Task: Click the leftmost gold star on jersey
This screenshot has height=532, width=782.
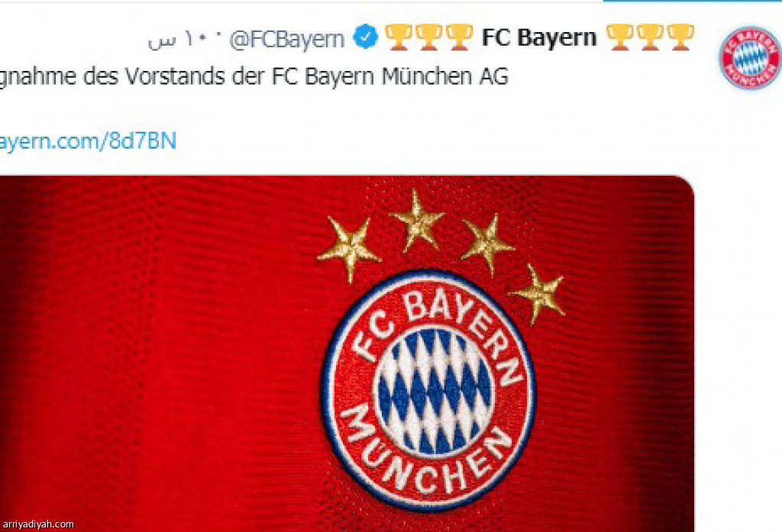Action: pos(350,248)
